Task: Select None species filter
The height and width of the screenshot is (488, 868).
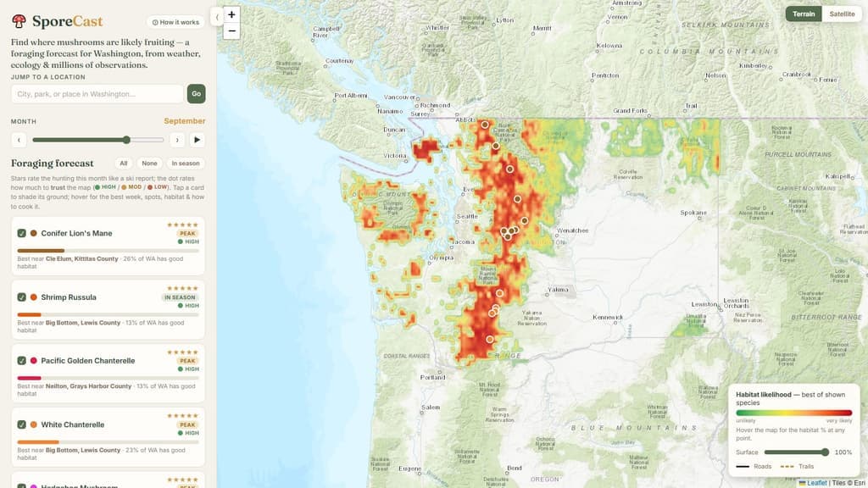Action: click(x=149, y=164)
